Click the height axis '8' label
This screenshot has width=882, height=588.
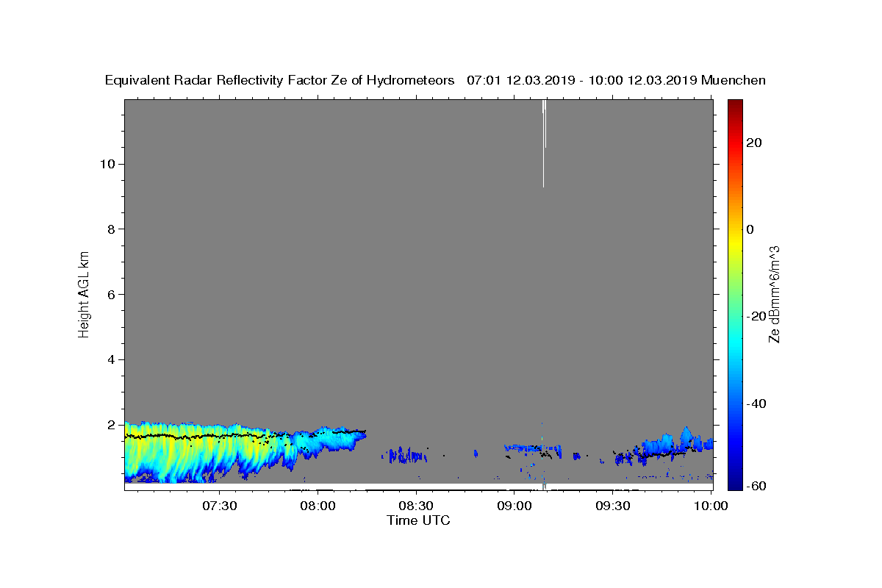(110, 229)
